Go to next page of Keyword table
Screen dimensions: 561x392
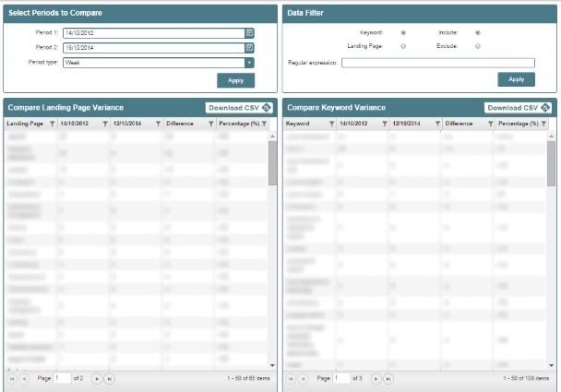click(376, 379)
